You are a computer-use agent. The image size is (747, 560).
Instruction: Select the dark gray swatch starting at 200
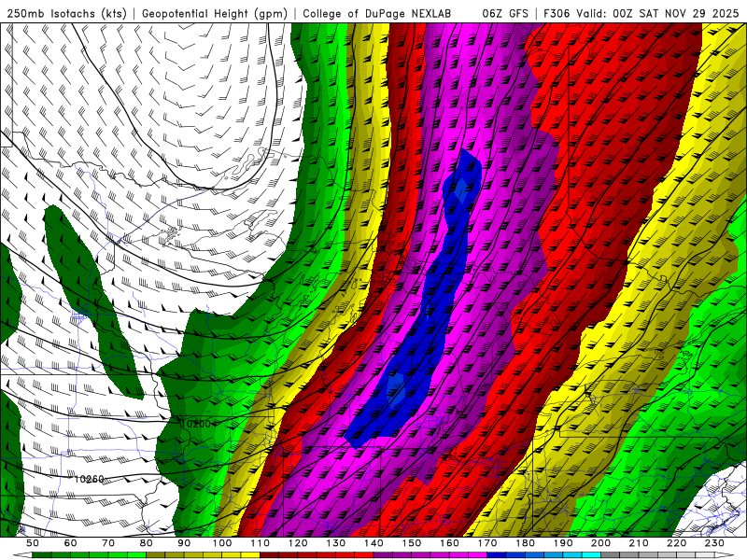point(611,555)
